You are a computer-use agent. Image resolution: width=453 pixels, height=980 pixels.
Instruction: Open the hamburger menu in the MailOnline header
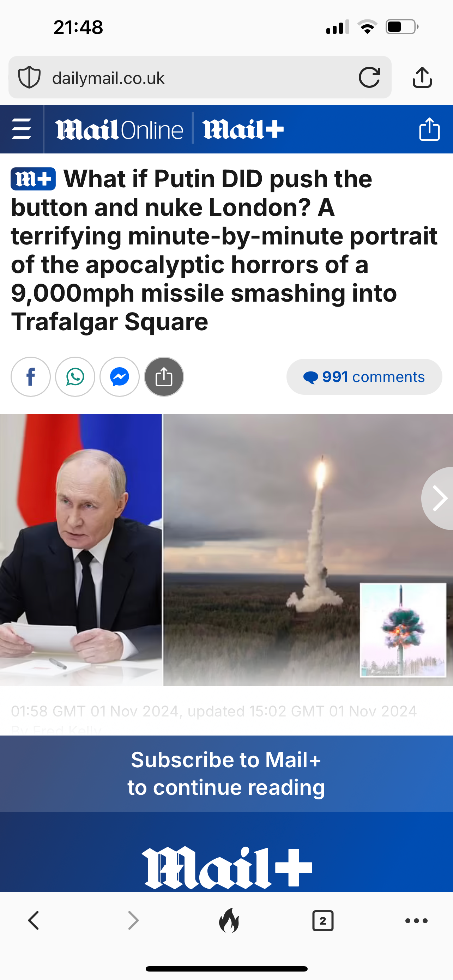tap(22, 129)
